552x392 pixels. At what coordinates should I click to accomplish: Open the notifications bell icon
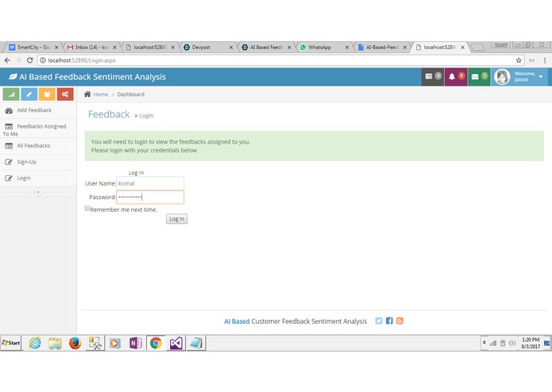coord(456,77)
